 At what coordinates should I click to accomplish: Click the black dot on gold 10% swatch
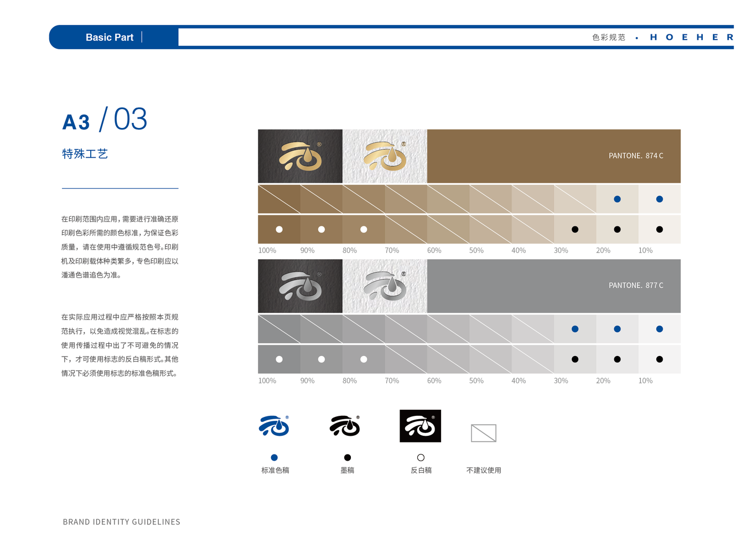[659, 229]
